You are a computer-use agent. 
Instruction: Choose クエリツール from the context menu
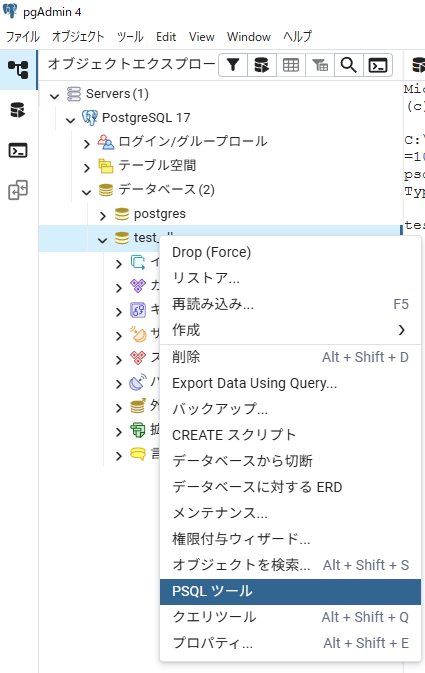[290, 617]
